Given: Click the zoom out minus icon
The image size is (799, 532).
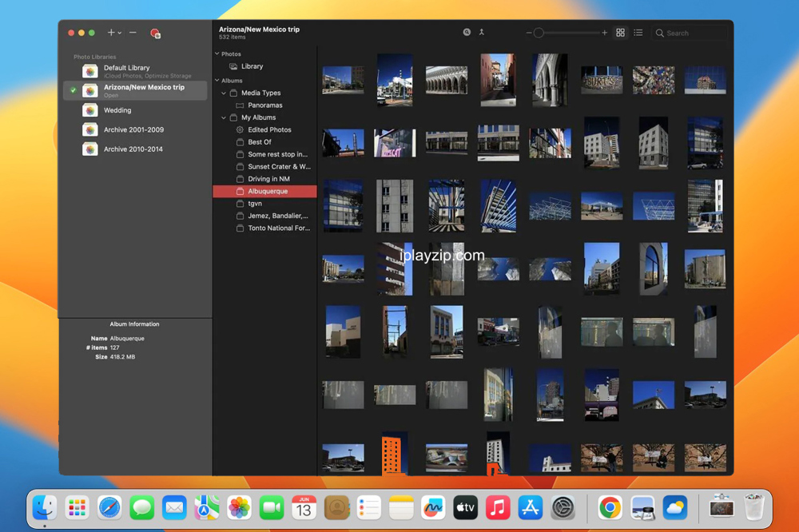Looking at the screenshot, I should 529,34.
